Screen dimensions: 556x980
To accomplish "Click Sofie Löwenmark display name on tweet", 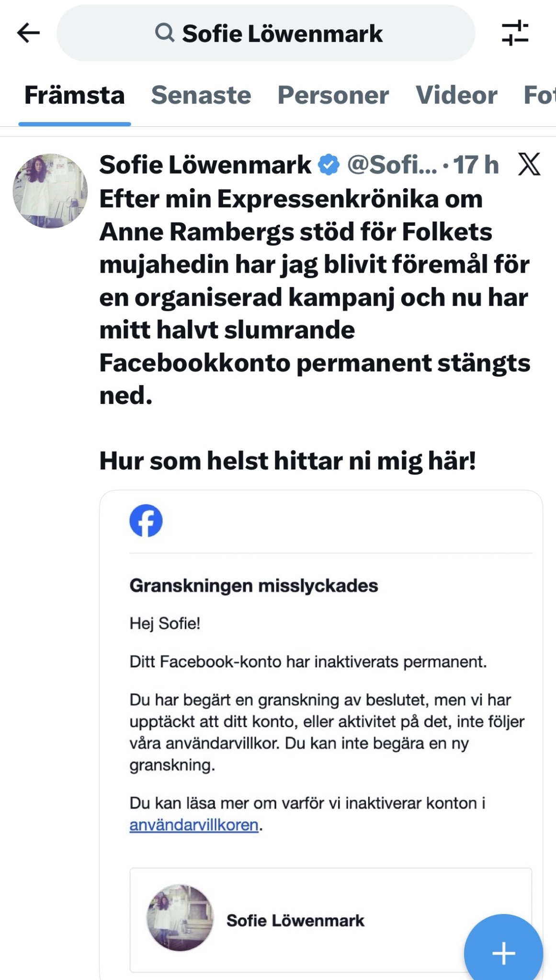I will [x=205, y=165].
